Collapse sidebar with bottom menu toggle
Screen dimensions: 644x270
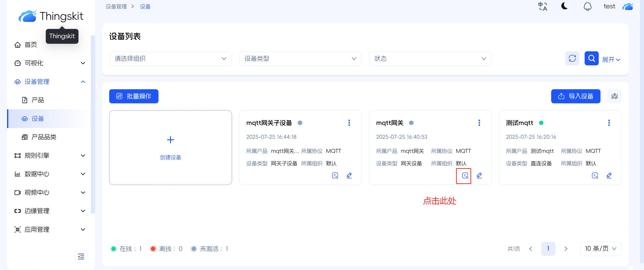coord(81,256)
